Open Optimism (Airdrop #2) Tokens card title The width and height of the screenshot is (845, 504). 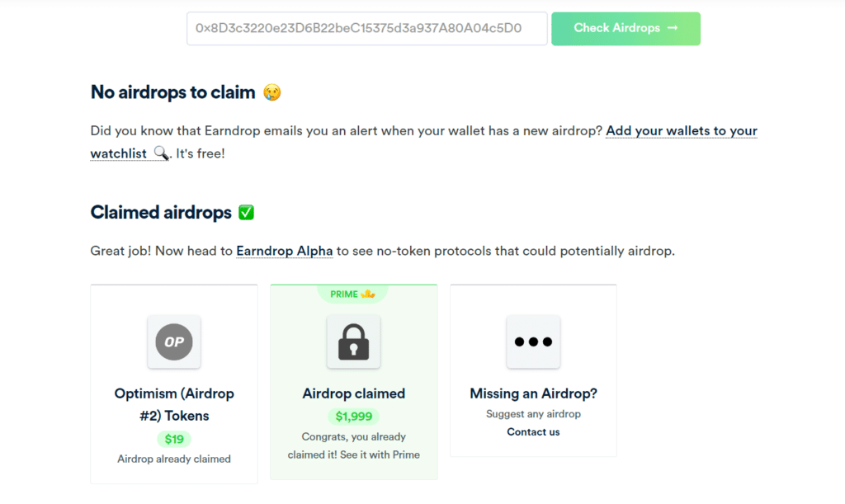tap(174, 404)
